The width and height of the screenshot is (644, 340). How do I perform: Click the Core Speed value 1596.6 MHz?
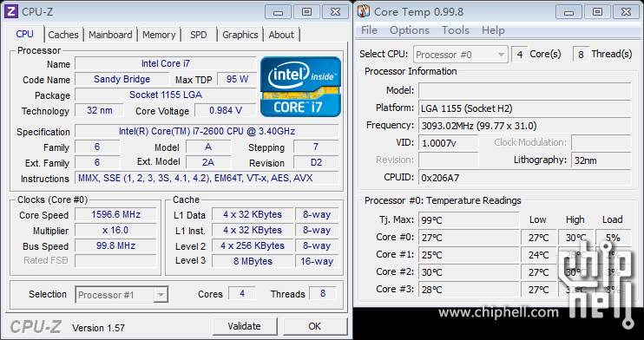pos(115,215)
